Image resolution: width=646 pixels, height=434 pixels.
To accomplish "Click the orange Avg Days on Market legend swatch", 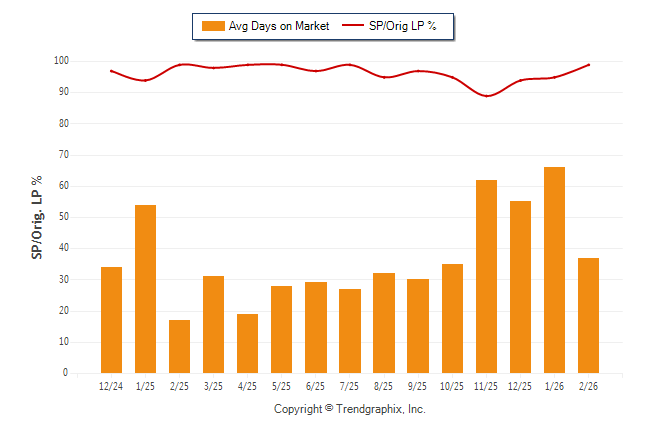I will coord(213,26).
